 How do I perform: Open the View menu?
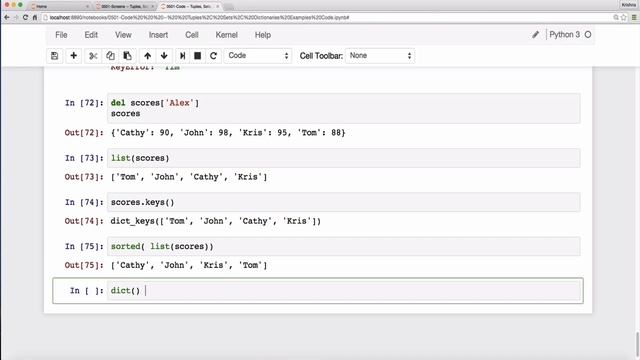pyautogui.click(x=123, y=35)
